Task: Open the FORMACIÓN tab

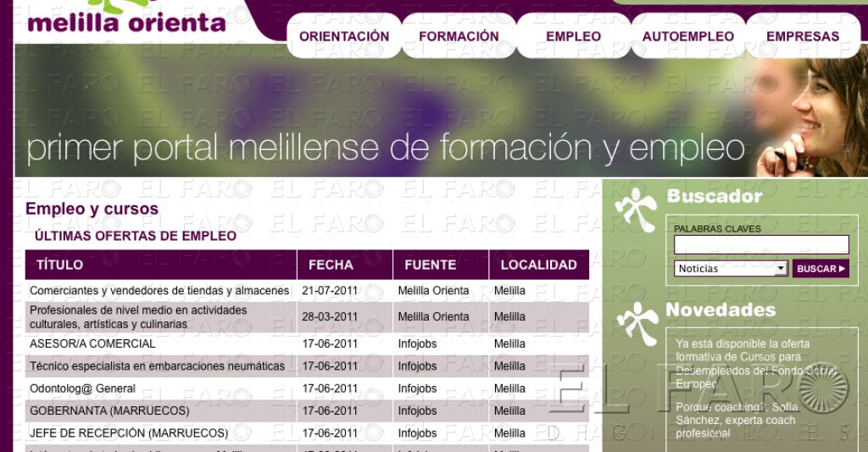Action: (x=459, y=36)
